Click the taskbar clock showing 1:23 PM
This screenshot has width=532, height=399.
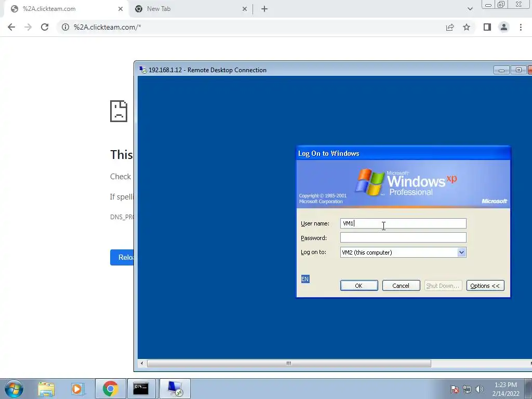506,389
